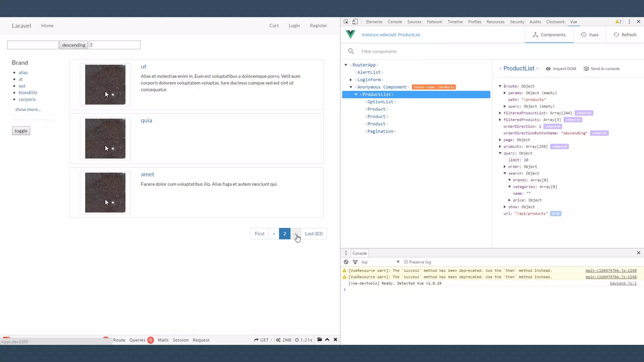Click the filter components search icon
Image resolution: width=644 pixels, height=362 pixels.
(351, 51)
